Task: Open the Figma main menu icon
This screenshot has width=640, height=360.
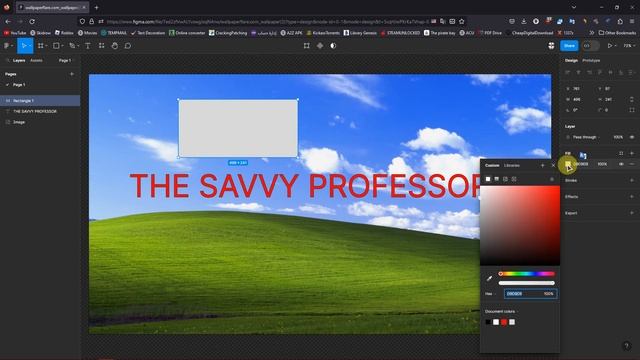Action: (6, 46)
